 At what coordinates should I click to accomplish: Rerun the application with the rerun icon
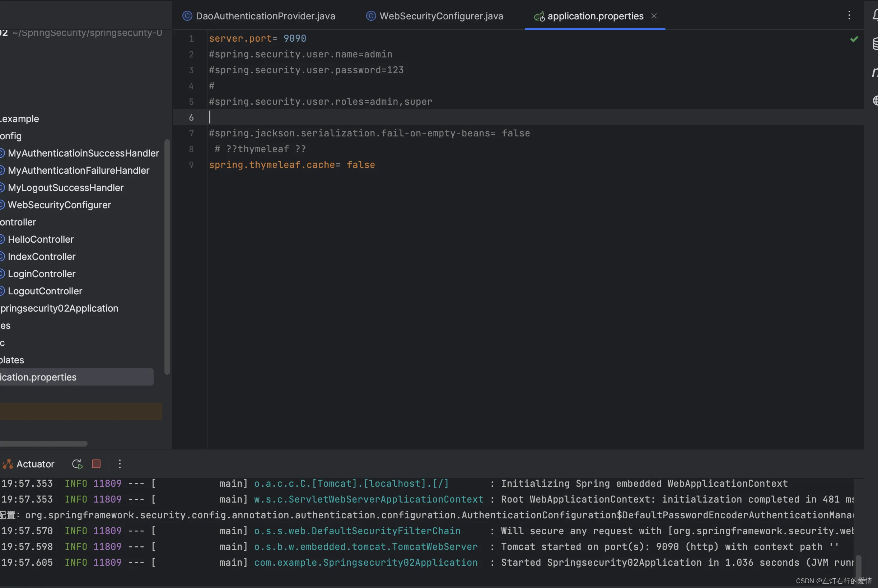77,464
